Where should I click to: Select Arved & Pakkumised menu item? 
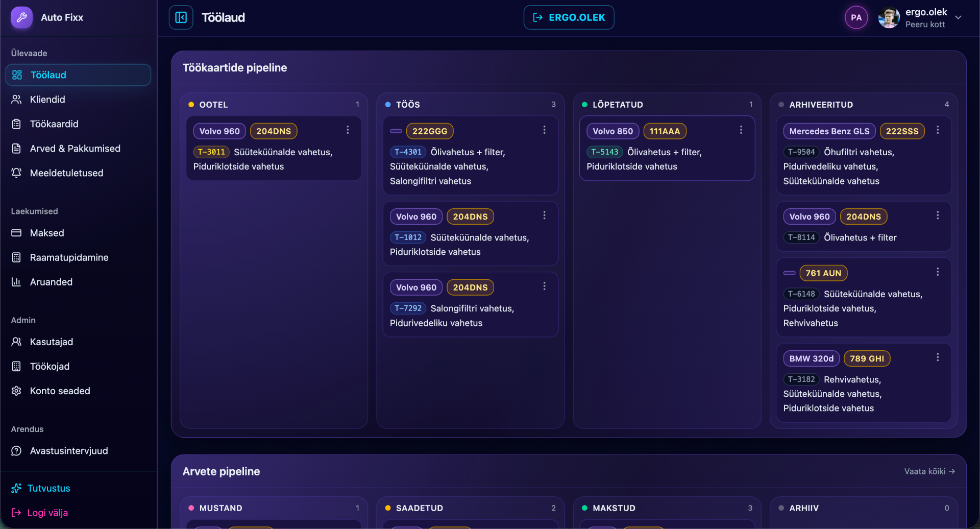pos(78,149)
